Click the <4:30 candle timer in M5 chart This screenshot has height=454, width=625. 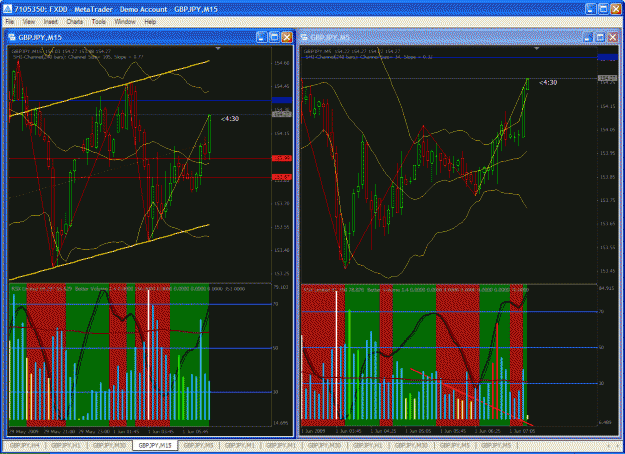[x=548, y=83]
